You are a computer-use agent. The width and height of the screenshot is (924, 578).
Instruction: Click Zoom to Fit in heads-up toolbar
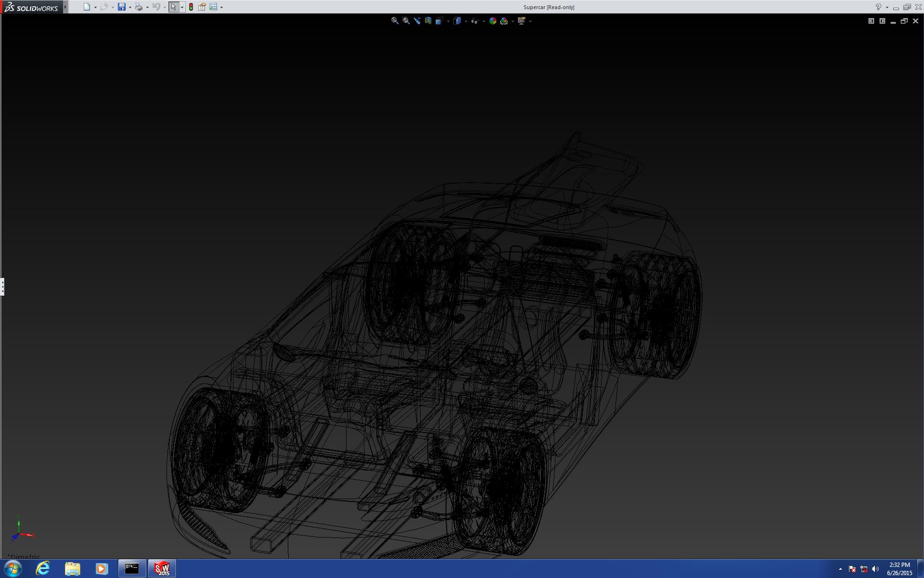tap(395, 21)
